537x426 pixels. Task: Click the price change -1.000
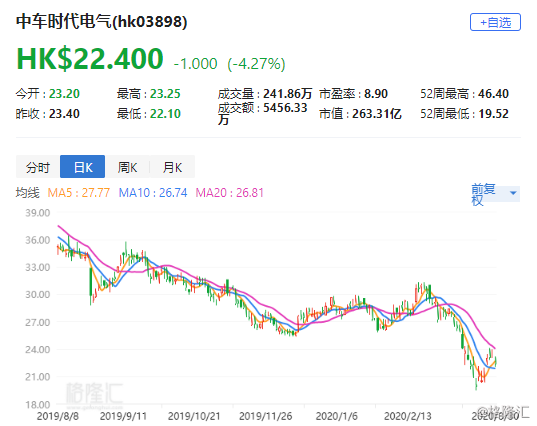[196, 64]
